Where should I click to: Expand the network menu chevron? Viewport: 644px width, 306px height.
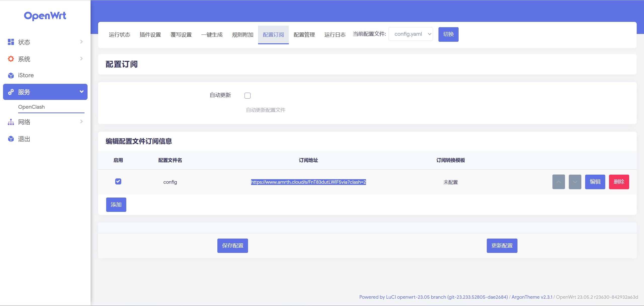pyautogui.click(x=81, y=122)
